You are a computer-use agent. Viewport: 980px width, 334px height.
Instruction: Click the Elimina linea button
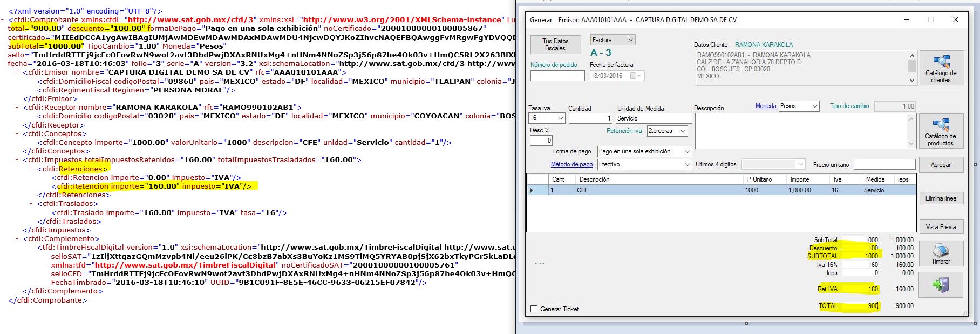click(x=941, y=198)
